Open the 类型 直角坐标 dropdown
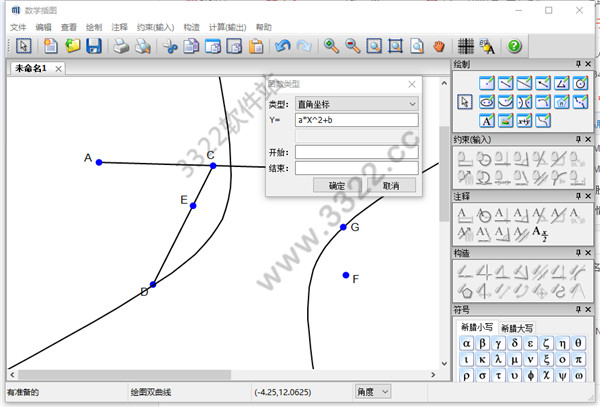Screen dimensions: 600x407 tap(356, 103)
